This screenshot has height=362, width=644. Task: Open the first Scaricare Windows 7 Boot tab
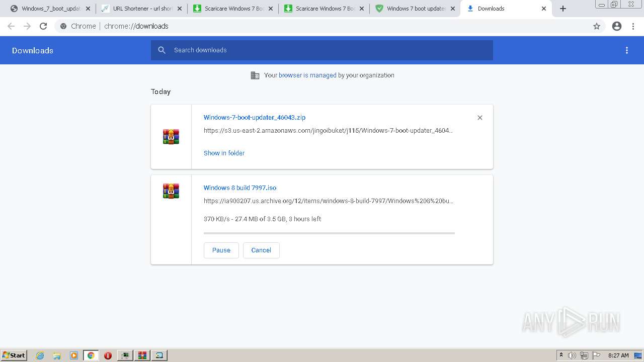234,9
